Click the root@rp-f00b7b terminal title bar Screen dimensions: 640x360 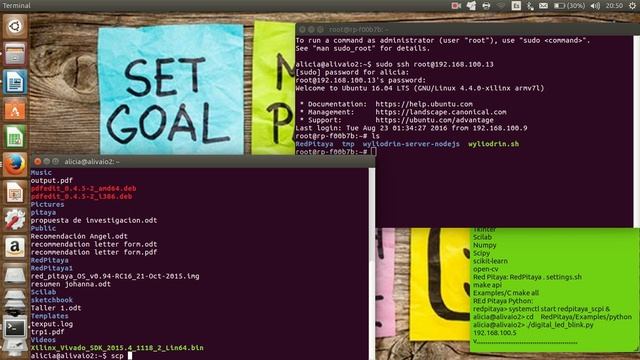click(468, 29)
